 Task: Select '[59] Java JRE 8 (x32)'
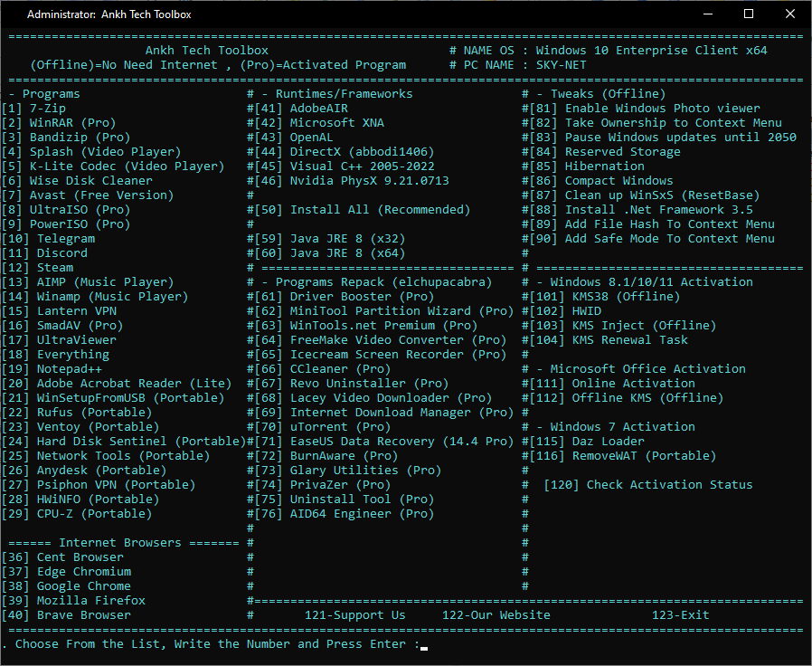point(330,239)
